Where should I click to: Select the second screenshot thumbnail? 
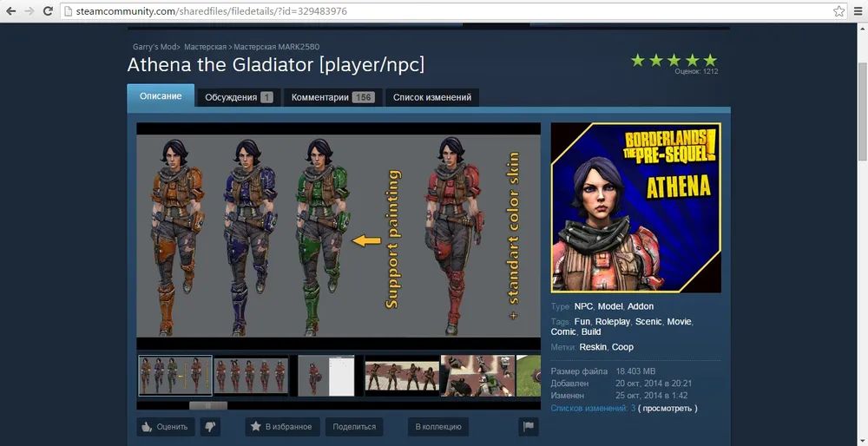[x=252, y=375]
